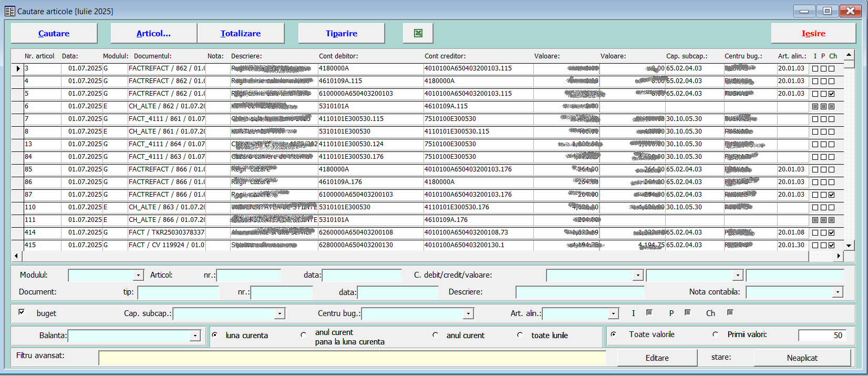Click the Cautare button

point(54,33)
